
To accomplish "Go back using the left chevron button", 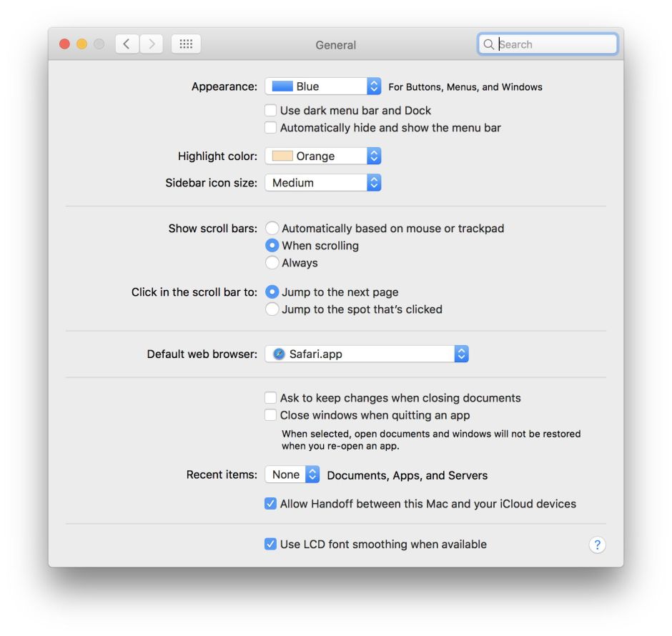I will [x=127, y=44].
